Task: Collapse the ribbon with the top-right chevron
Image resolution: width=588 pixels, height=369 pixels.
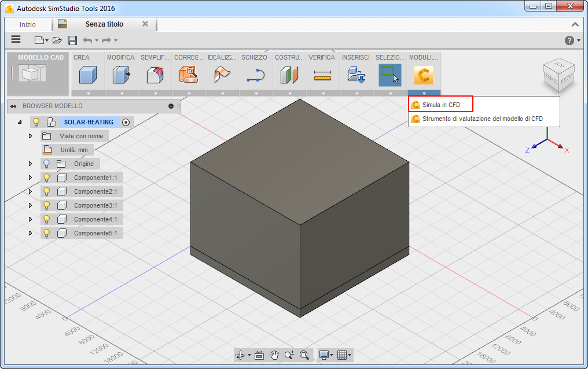Action: [575, 24]
